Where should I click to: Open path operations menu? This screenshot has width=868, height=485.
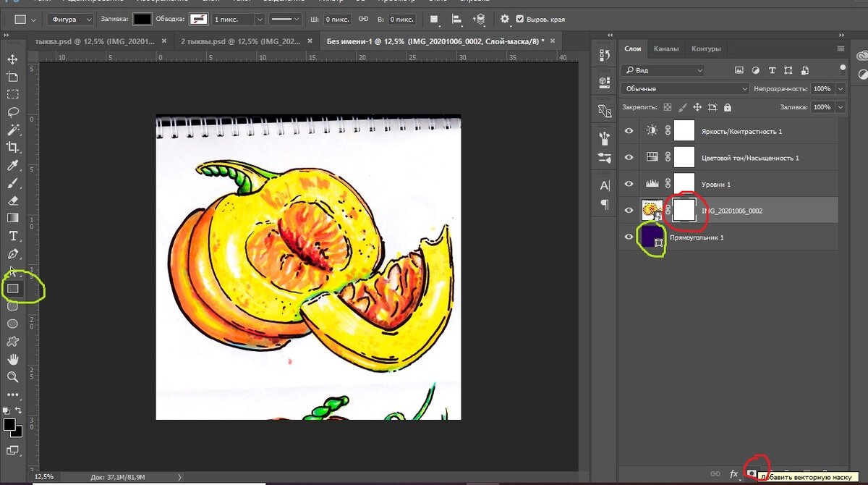click(434, 19)
